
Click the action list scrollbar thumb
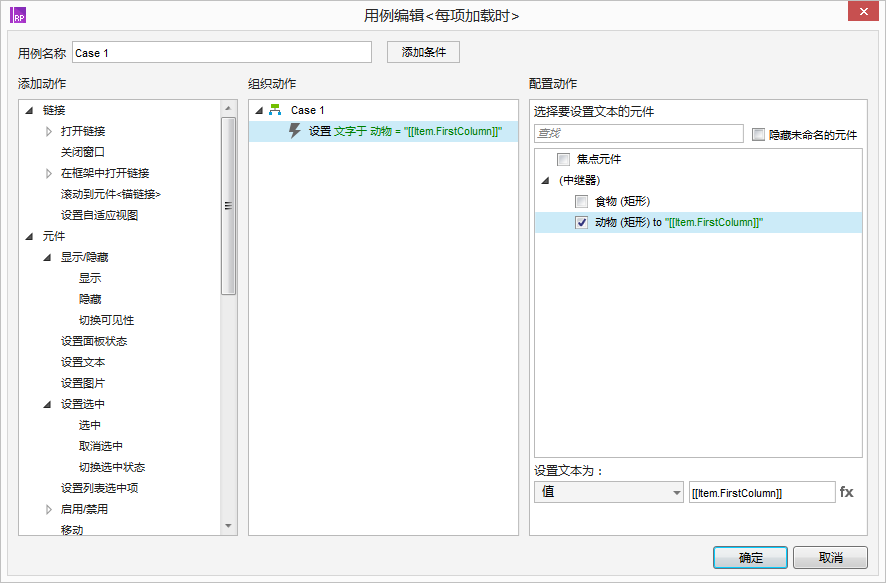tap(228, 206)
